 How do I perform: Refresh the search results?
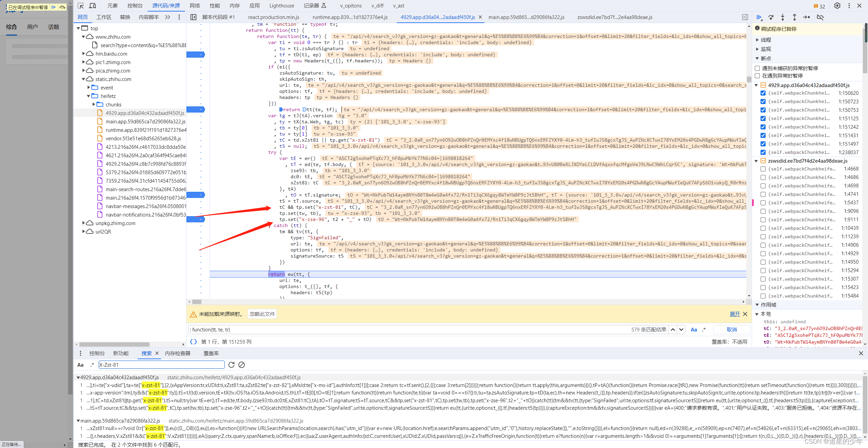click(232, 365)
